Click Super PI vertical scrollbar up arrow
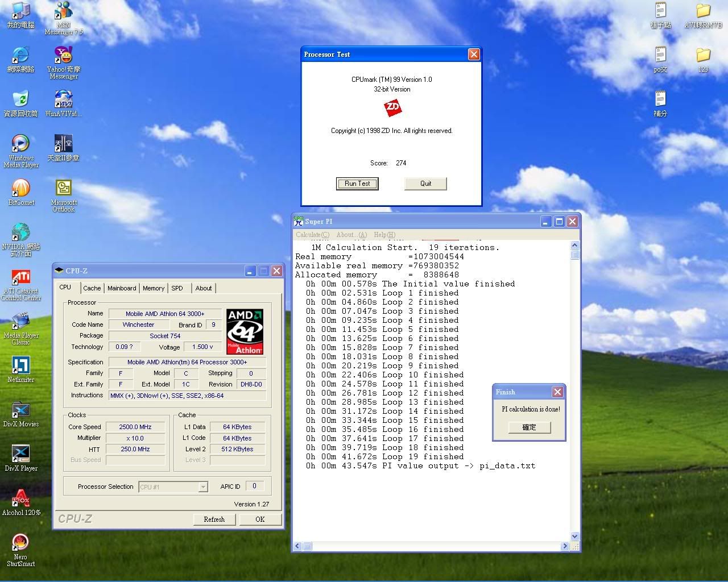This screenshot has height=582, width=728. coord(574,245)
